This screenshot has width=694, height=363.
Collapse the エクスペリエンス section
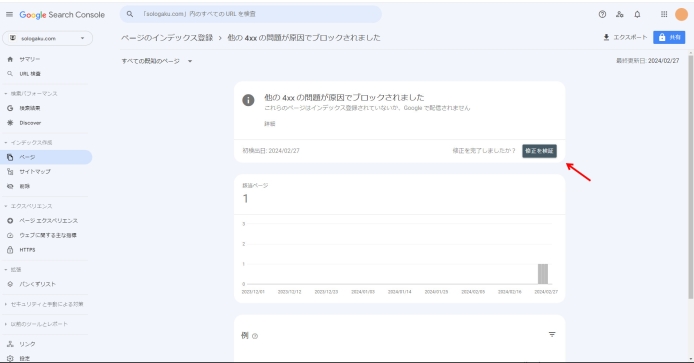(x=28, y=206)
